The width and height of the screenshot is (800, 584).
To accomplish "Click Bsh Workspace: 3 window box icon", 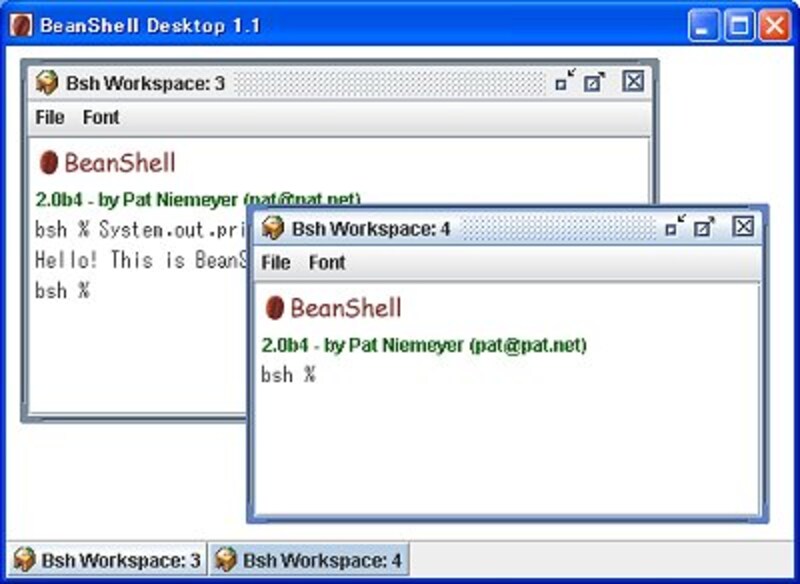I will (47, 83).
